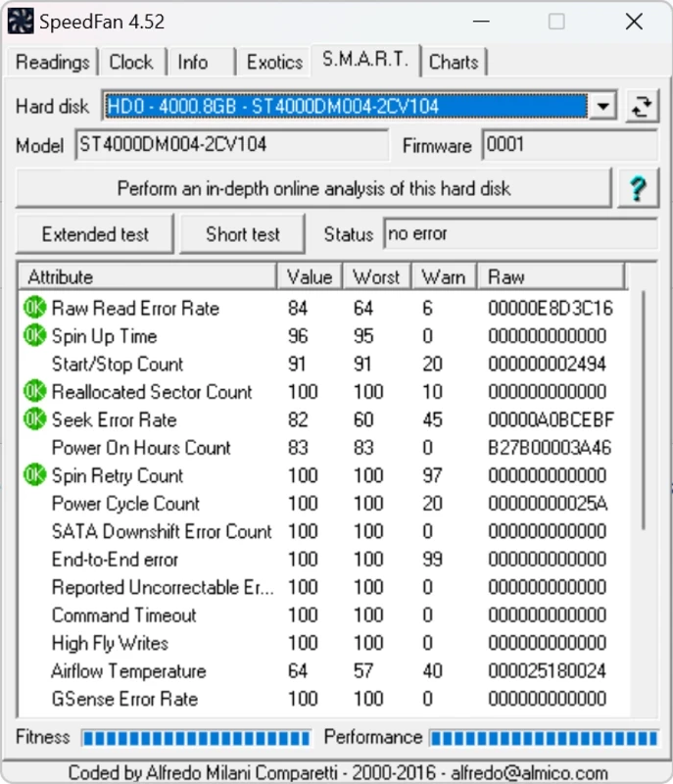The image size is (673, 784).
Task: Perform an in-depth online analysis button
Action: [x=313, y=187]
